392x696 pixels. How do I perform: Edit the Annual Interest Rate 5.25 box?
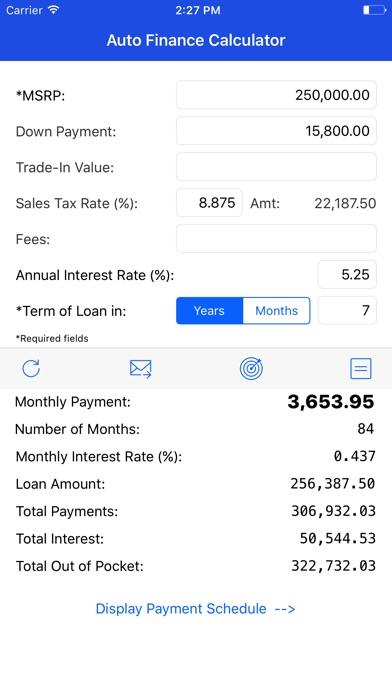[347, 274]
